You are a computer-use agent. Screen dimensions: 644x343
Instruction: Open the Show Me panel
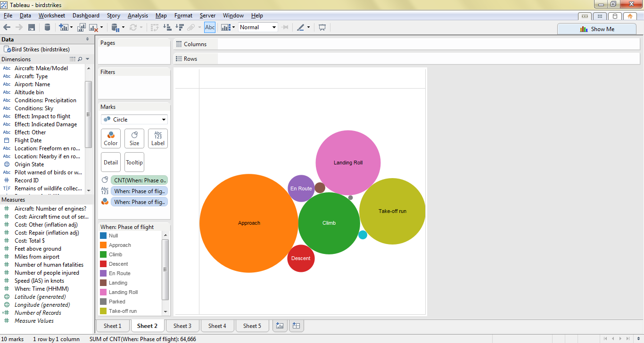(x=597, y=29)
